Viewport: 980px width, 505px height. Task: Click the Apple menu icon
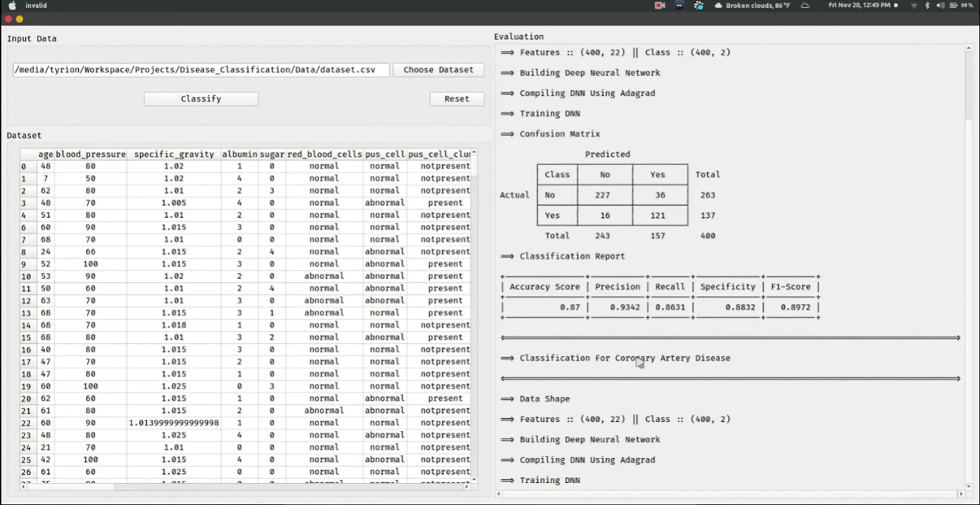12,6
